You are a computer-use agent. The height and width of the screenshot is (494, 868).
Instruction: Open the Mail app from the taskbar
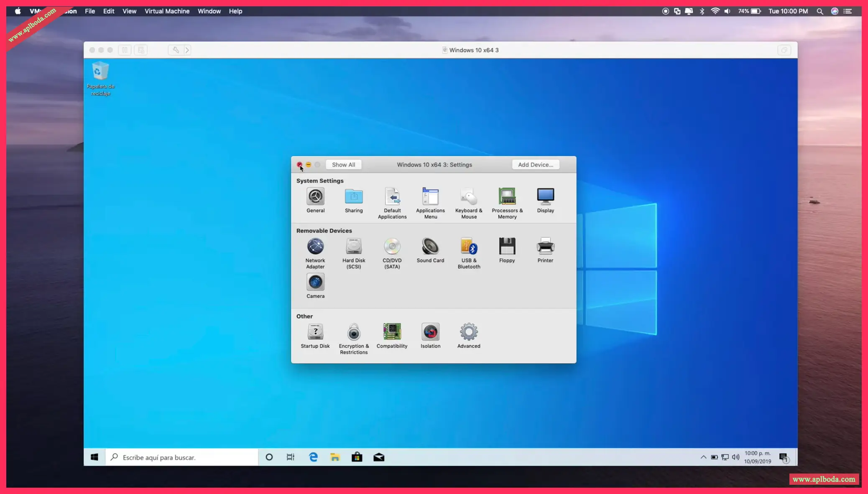379,457
